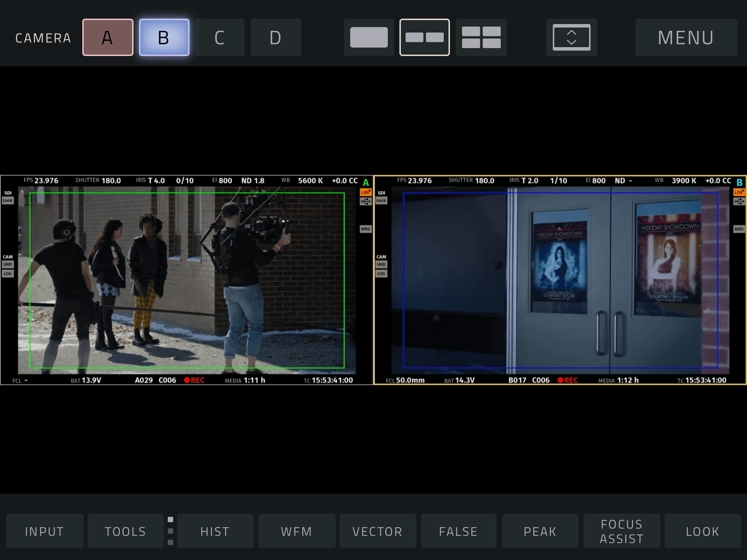Enable the WFM waveform monitor
The width and height of the screenshot is (747, 560).
pos(297,531)
